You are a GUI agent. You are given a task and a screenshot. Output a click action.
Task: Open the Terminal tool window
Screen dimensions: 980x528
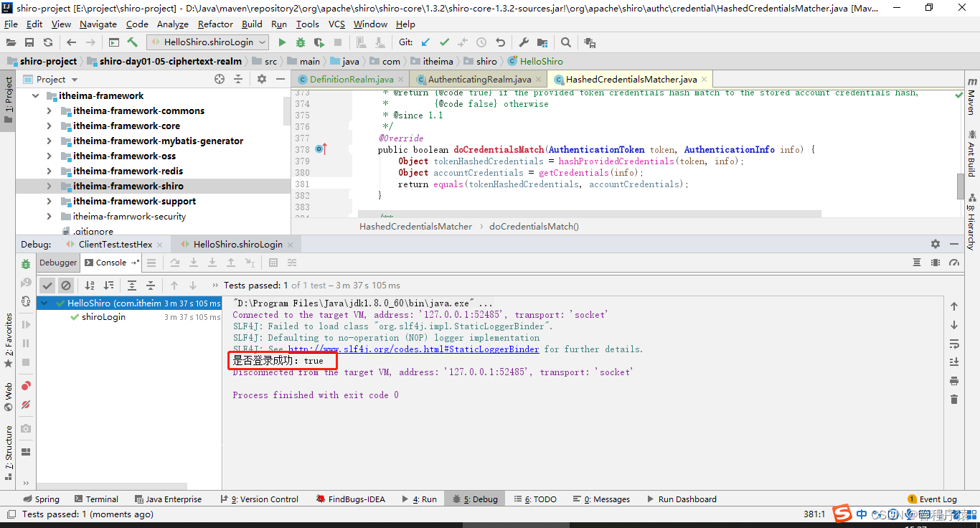[95, 499]
